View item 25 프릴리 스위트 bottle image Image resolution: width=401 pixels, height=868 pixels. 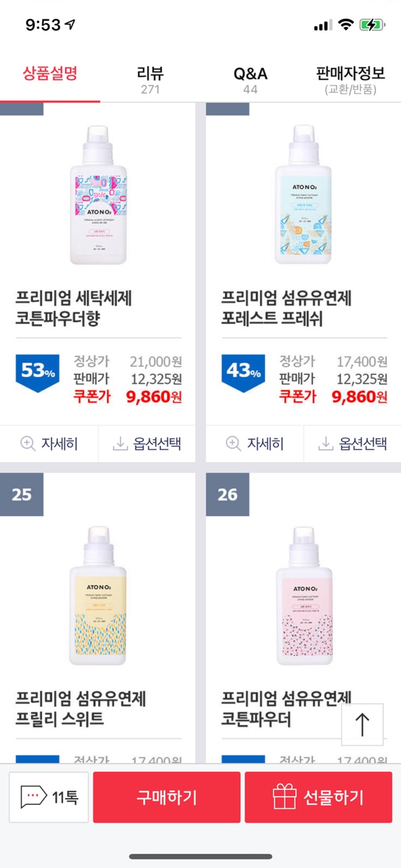click(x=98, y=595)
